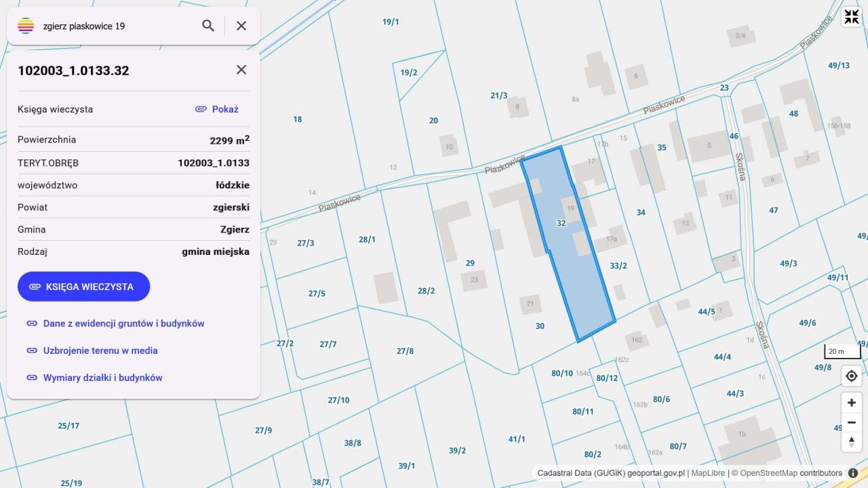The width and height of the screenshot is (868, 488).
Task: Select parcel 46 on the map
Action: click(x=734, y=136)
